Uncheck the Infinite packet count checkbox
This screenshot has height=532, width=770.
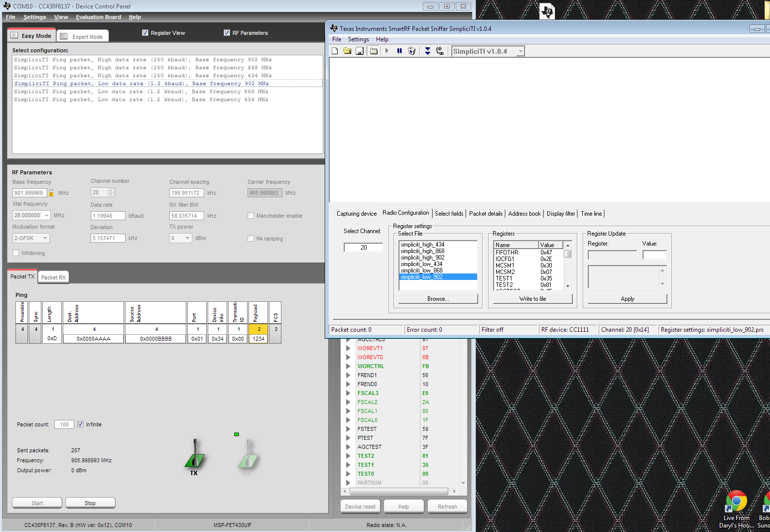click(80, 424)
